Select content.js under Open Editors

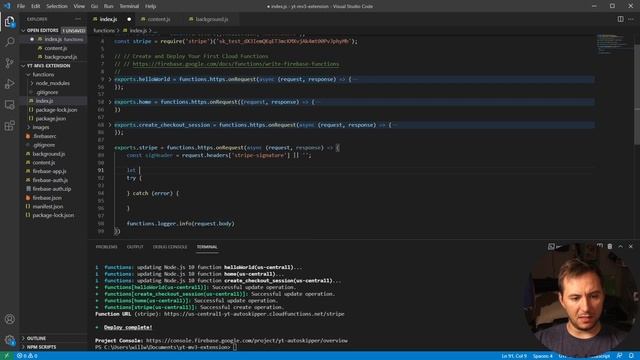(56, 48)
